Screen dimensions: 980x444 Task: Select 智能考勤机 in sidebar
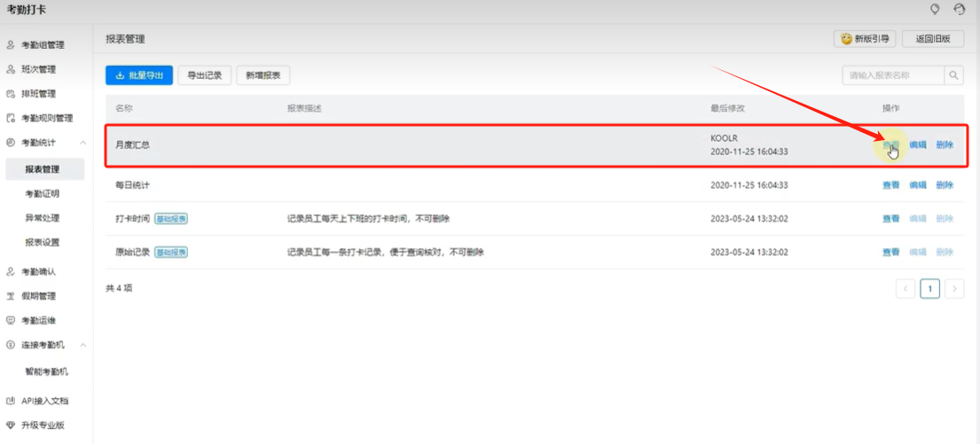46,371
